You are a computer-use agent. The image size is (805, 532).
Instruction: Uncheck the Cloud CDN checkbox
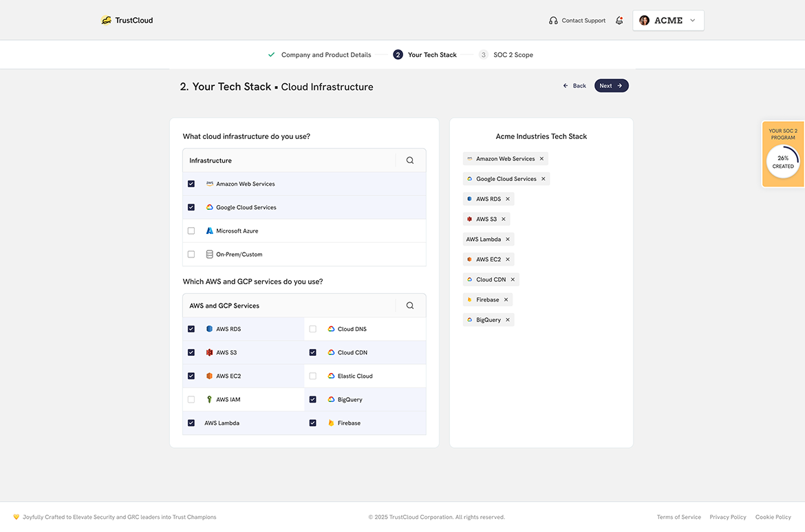(x=312, y=353)
